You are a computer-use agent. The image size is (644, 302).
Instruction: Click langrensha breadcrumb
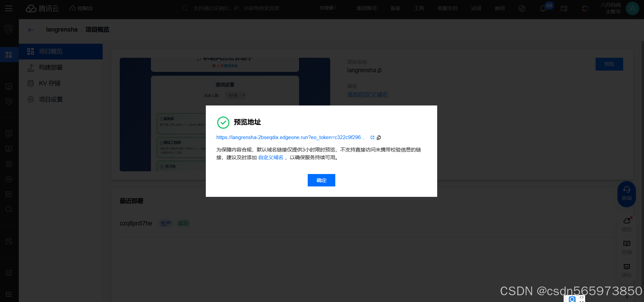[62, 30]
